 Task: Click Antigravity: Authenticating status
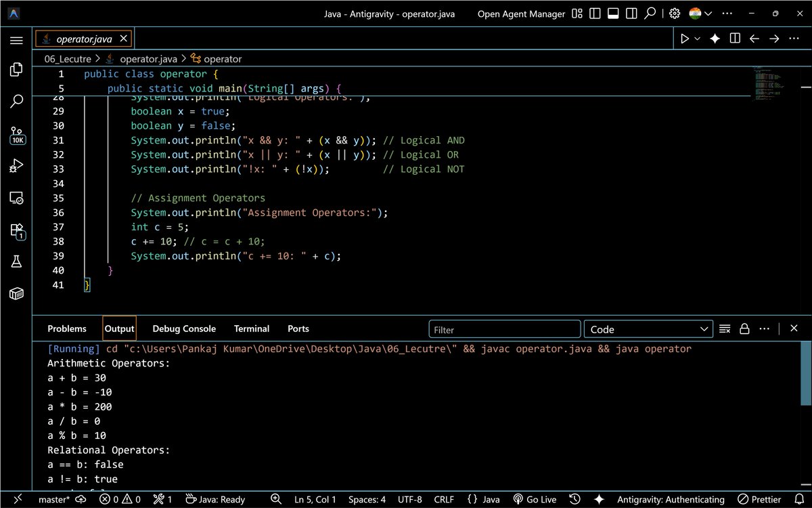coord(671,499)
